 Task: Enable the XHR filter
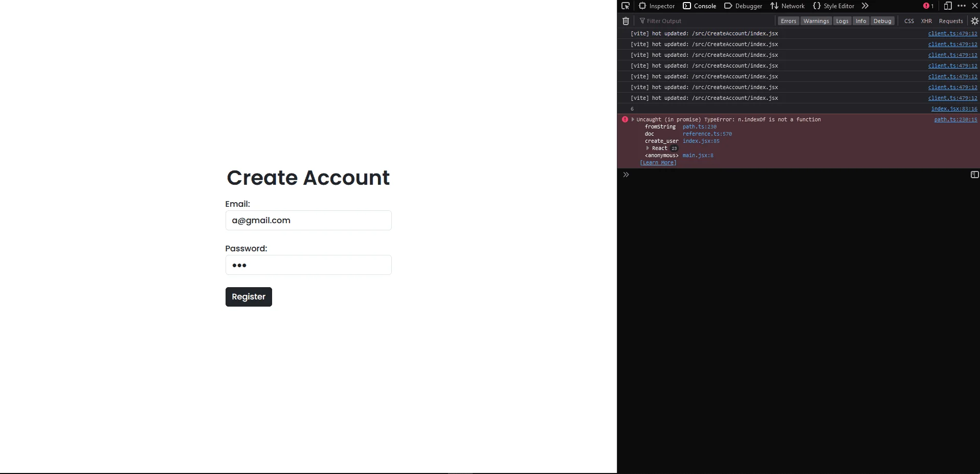(x=926, y=21)
